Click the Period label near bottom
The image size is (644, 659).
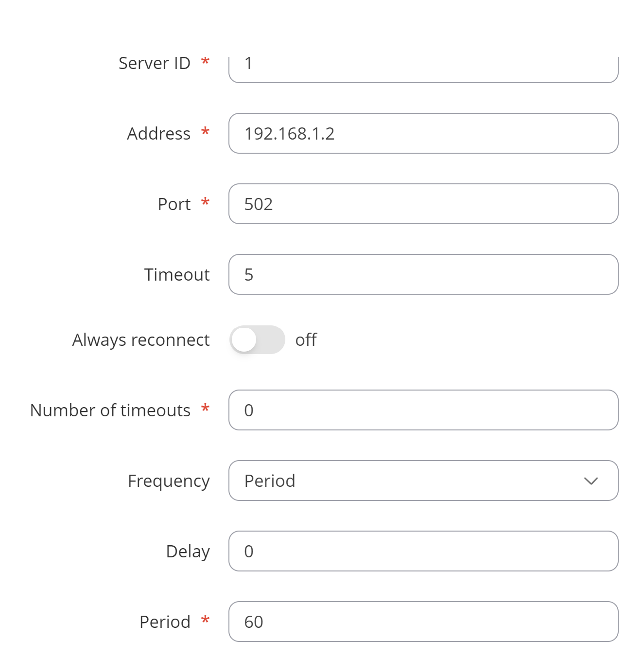(x=165, y=622)
